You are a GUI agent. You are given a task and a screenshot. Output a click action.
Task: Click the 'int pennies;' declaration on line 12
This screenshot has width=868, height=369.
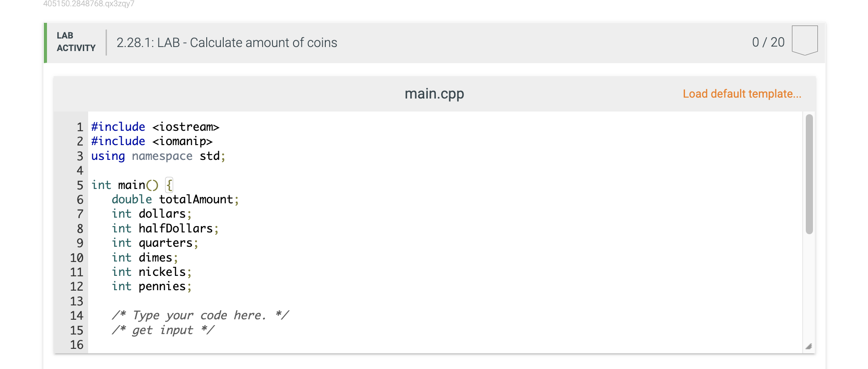pos(151,286)
